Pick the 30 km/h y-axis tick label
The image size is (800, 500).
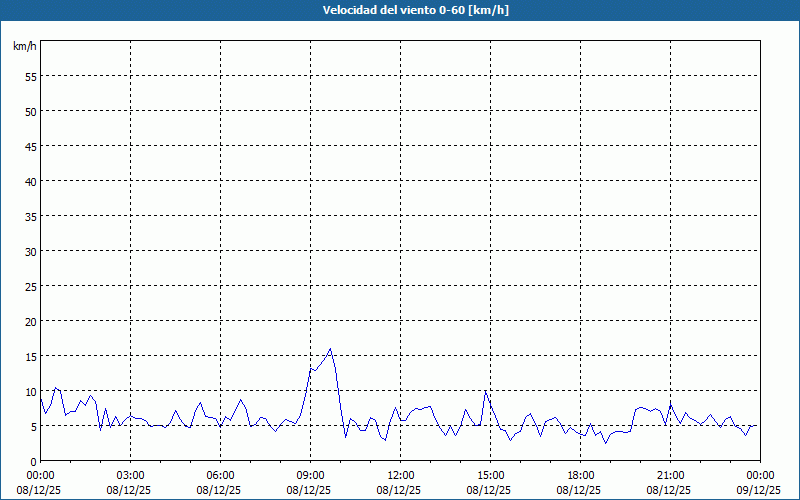(31, 251)
